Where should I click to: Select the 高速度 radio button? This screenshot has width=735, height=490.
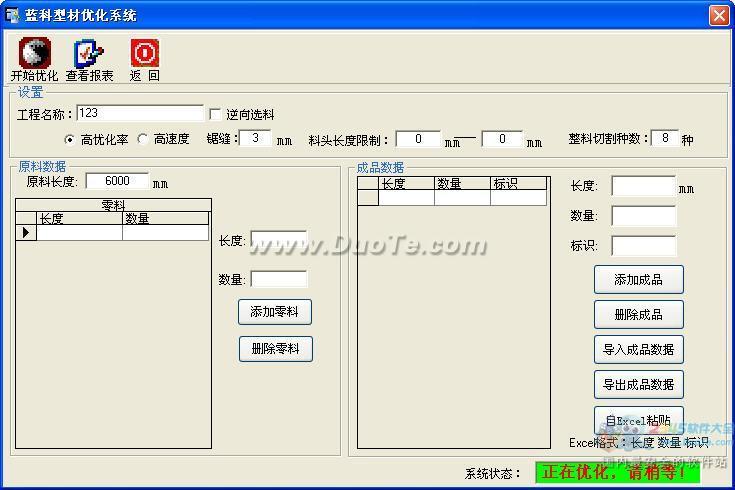(142, 139)
